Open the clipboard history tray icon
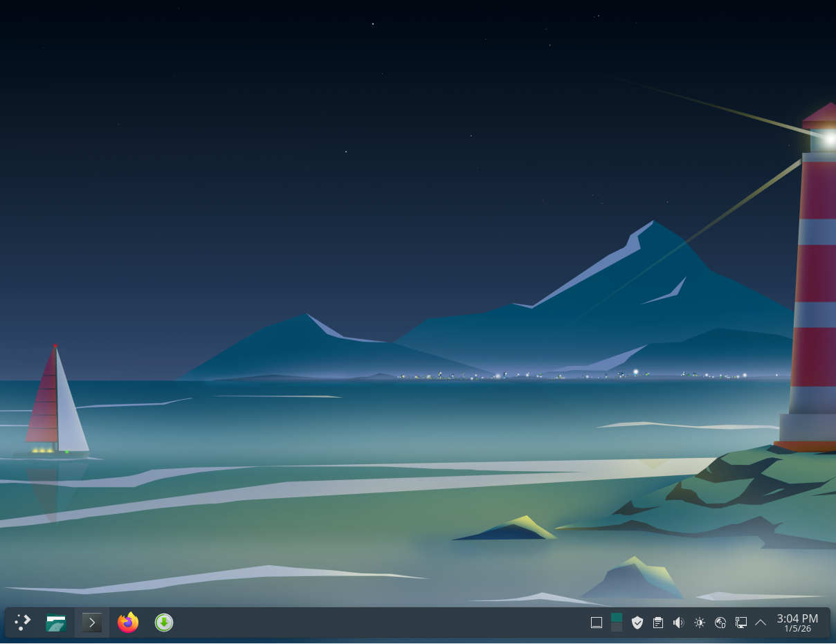This screenshot has height=644, width=836. 658,623
